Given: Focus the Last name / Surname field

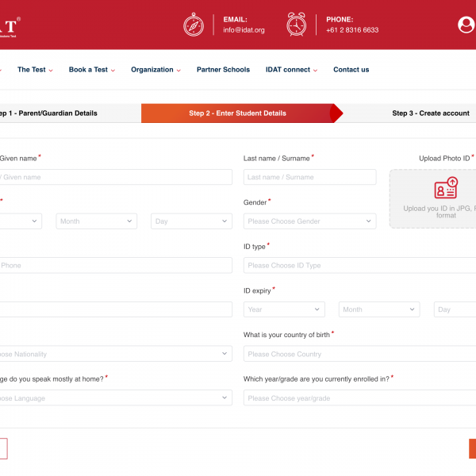Looking at the screenshot, I should click(309, 177).
